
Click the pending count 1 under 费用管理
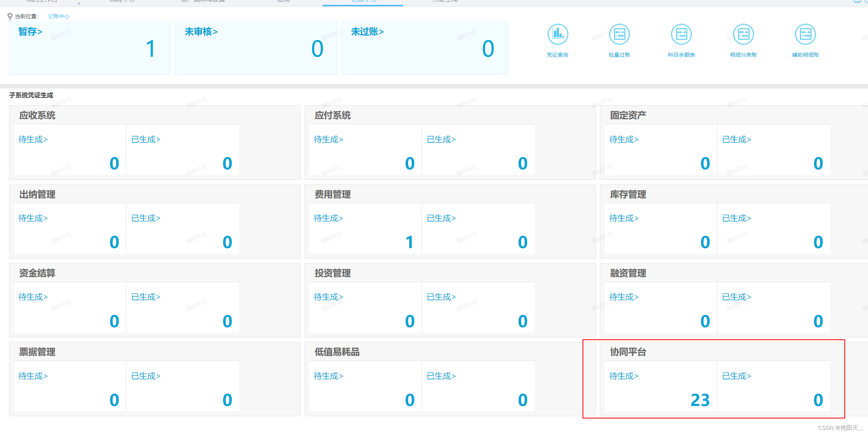[x=409, y=242]
